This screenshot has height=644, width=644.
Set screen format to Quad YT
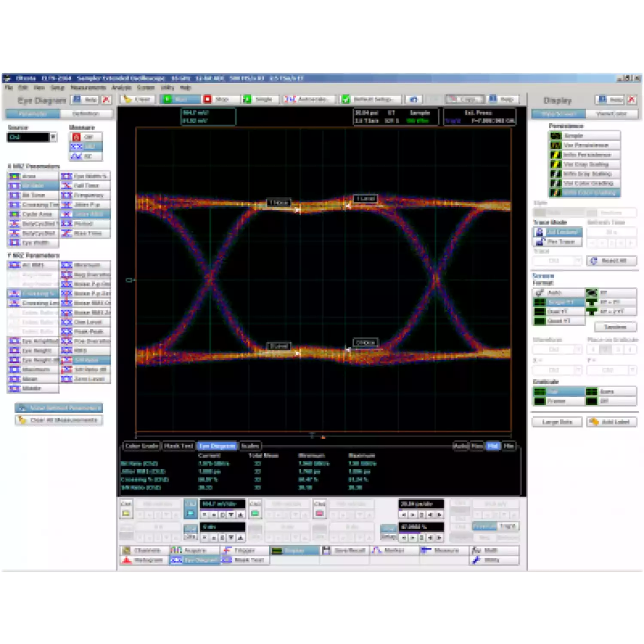pyautogui.click(x=559, y=321)
